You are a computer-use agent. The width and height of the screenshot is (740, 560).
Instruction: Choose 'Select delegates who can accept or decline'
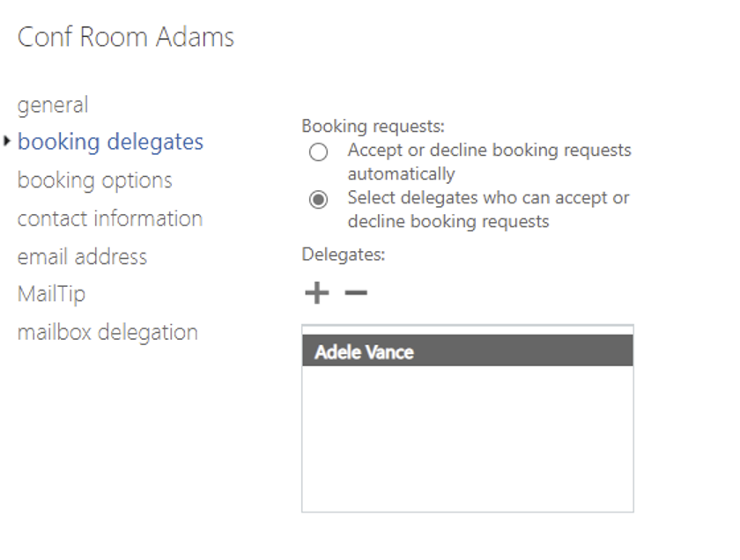point(317,197)
